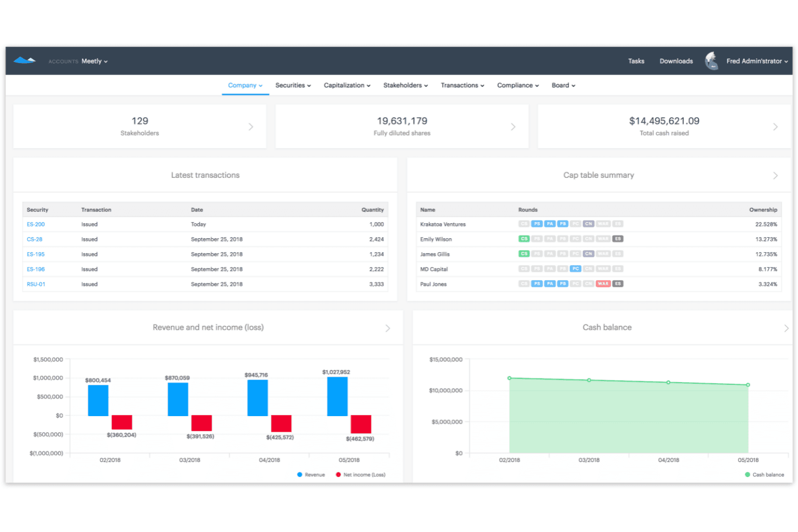Image resolution: width=798 pixels, height=532 pixels.
Task: Open the Board navigation menu
Action: coord(563,85)
